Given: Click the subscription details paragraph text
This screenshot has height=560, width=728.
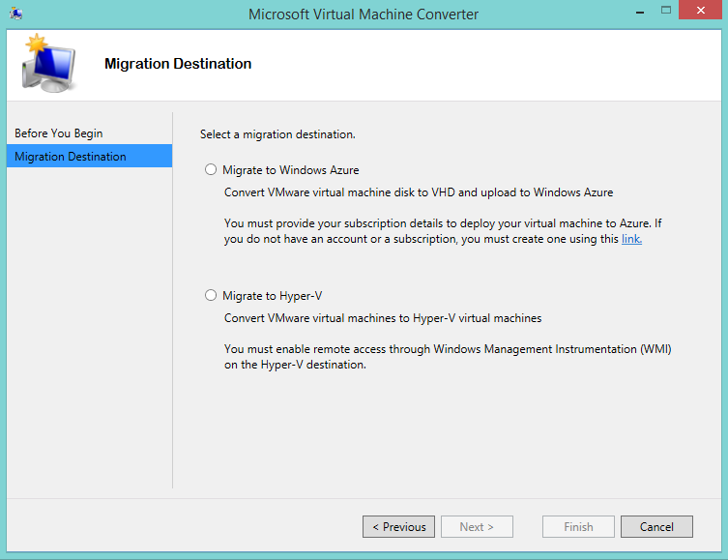Looking at the screenshot, I should [443, 231].
